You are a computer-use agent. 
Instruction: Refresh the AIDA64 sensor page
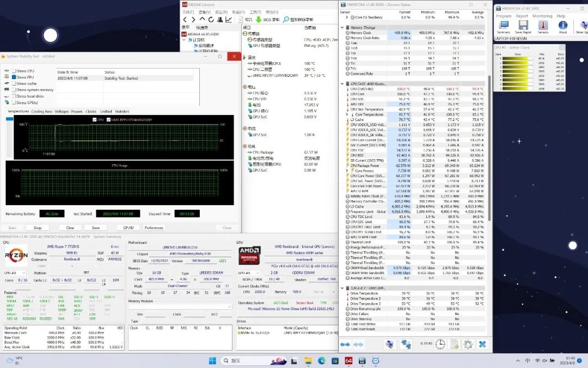coord(211,20)
